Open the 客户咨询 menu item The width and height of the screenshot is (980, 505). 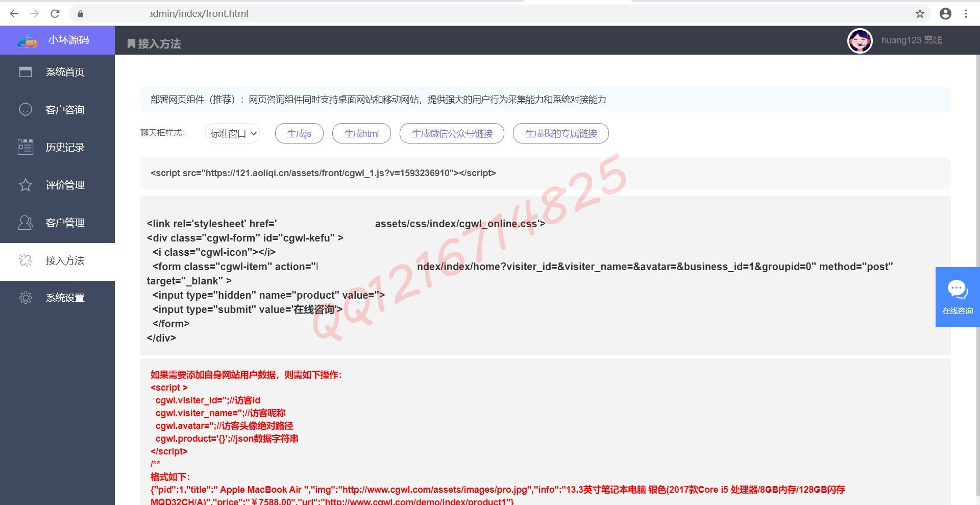click(x=57, y=109)
